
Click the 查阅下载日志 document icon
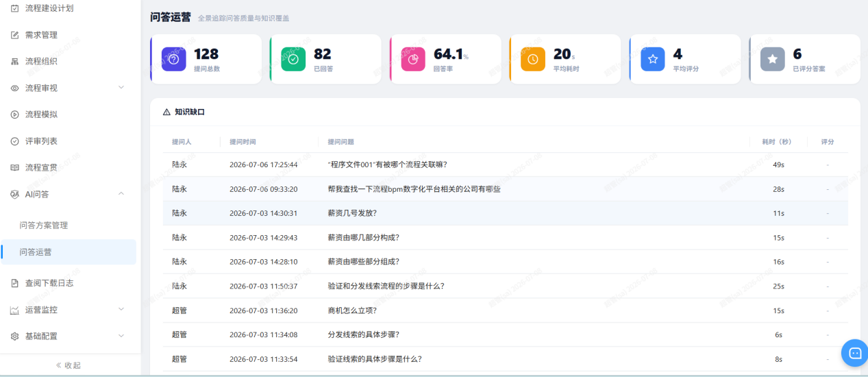(15, 283)
